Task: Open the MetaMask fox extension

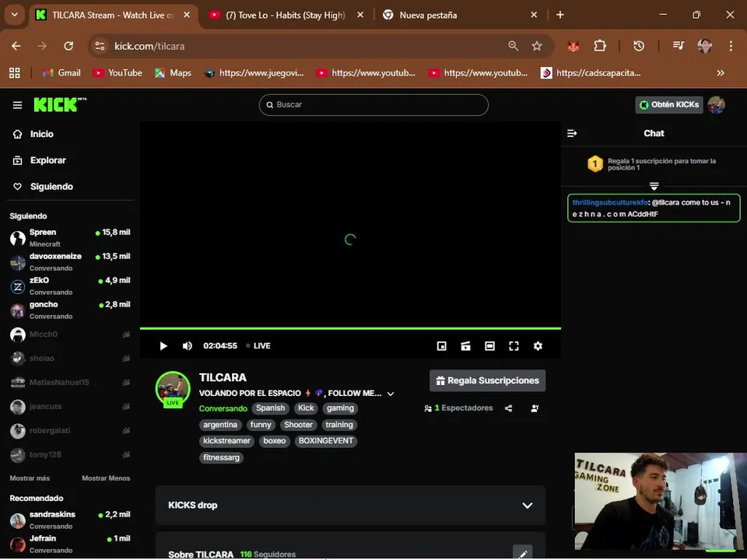Action: point(573,46)
